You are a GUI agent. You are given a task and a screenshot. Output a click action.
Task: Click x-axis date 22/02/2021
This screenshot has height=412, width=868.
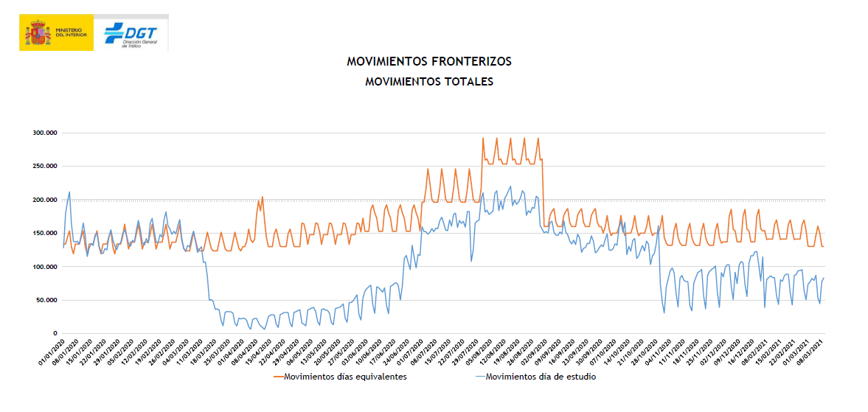(782, 351)
